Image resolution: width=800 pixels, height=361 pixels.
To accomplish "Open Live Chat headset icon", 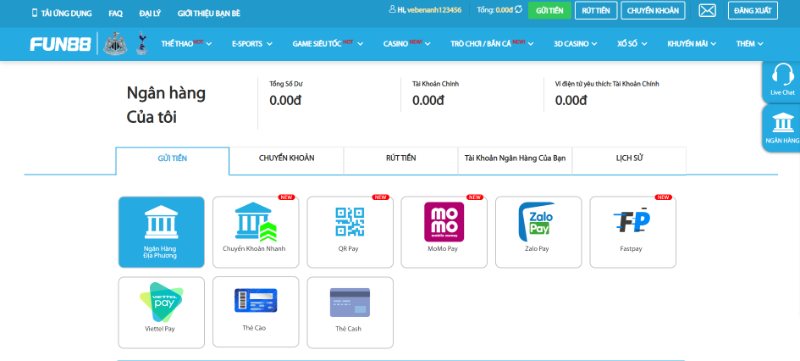I will 782,81.
